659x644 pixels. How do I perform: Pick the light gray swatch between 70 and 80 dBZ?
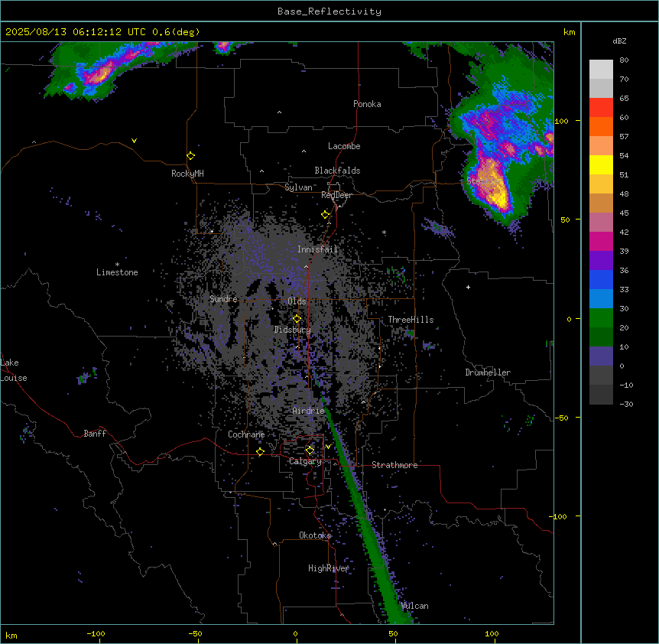(601, 69)
